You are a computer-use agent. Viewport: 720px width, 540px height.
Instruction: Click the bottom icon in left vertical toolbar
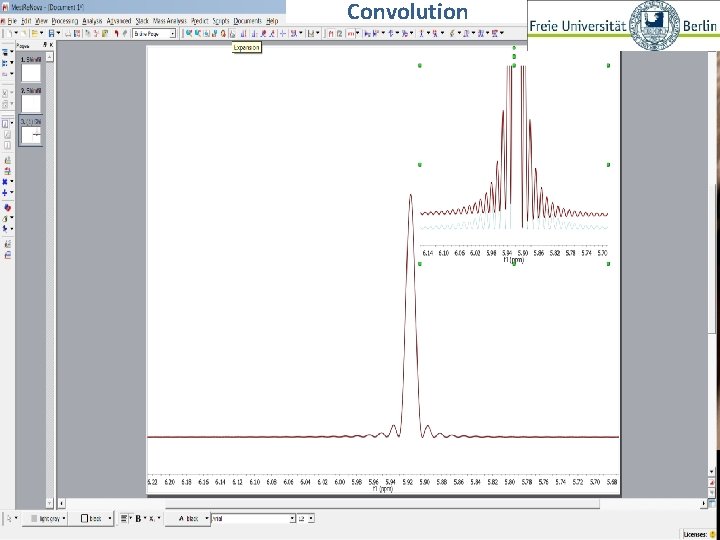7,255
